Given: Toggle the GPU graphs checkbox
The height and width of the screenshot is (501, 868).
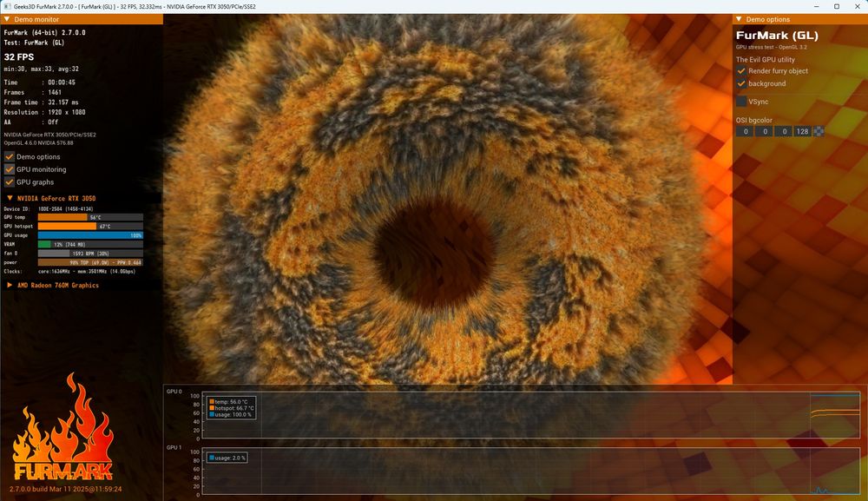Looking at the screenshot, I should [x=10, y=182].
